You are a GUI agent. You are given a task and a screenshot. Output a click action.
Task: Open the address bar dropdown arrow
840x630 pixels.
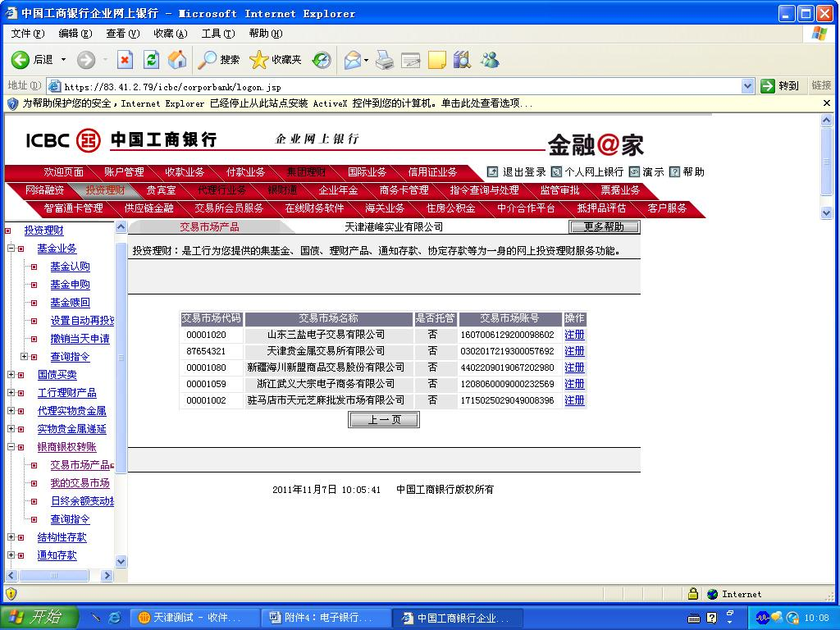[x=748, y=85]
